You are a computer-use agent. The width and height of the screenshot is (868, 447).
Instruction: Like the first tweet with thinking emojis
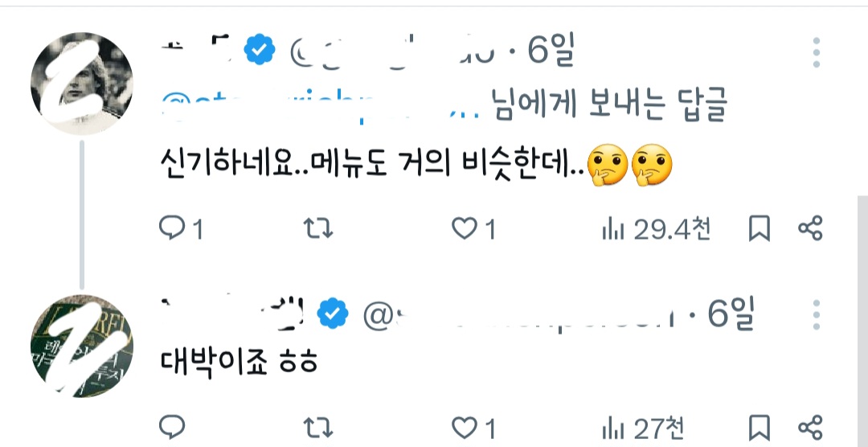[464, 230]
